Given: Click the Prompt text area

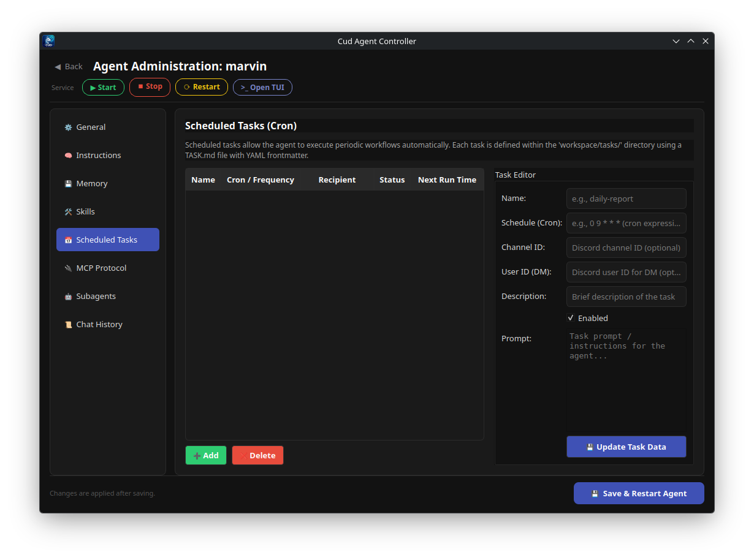Looking at the screenshot, I should (626, 380).
